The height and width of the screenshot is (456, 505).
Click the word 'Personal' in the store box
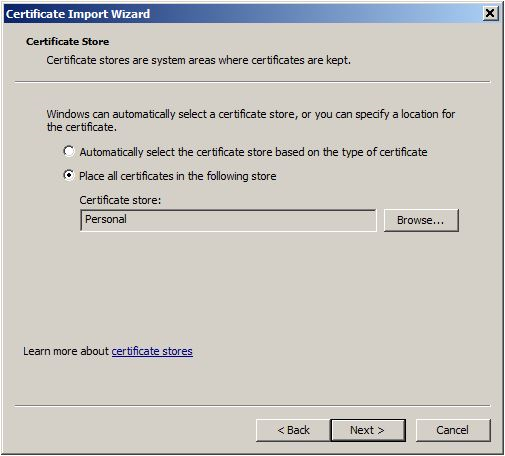pyautogui.click(x=106, y=219)
